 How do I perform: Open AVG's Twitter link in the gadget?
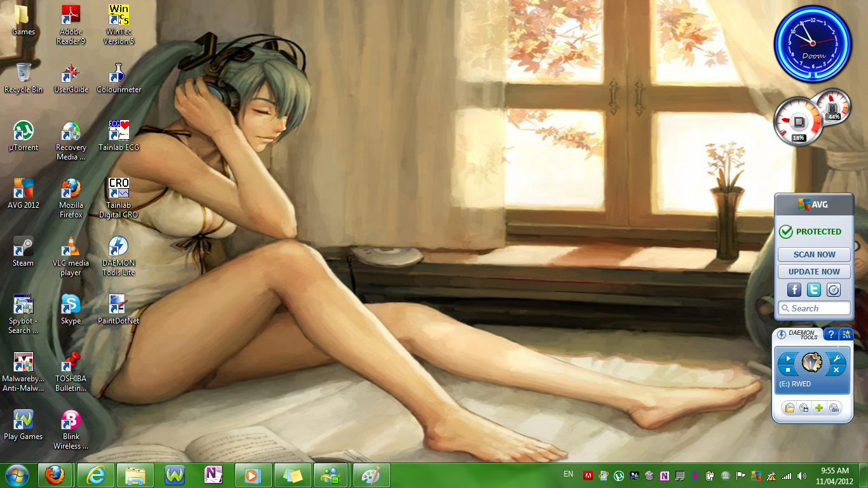click(x=814, y=290)
